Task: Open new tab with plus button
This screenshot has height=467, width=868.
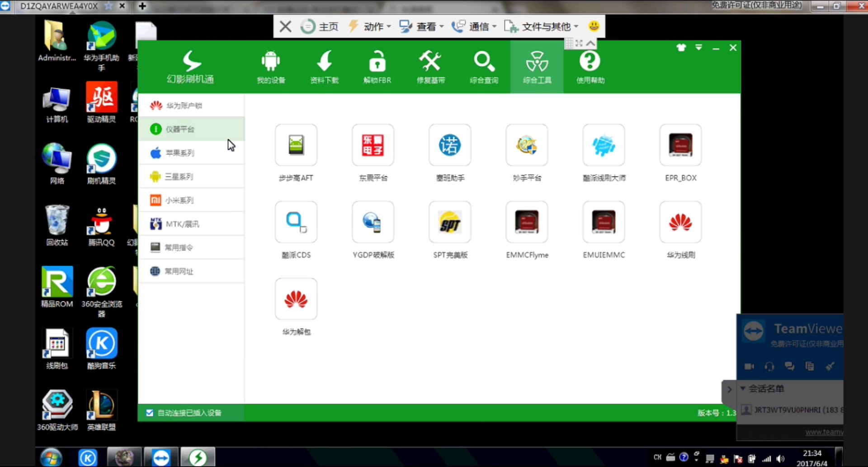Action: [142, 6]
